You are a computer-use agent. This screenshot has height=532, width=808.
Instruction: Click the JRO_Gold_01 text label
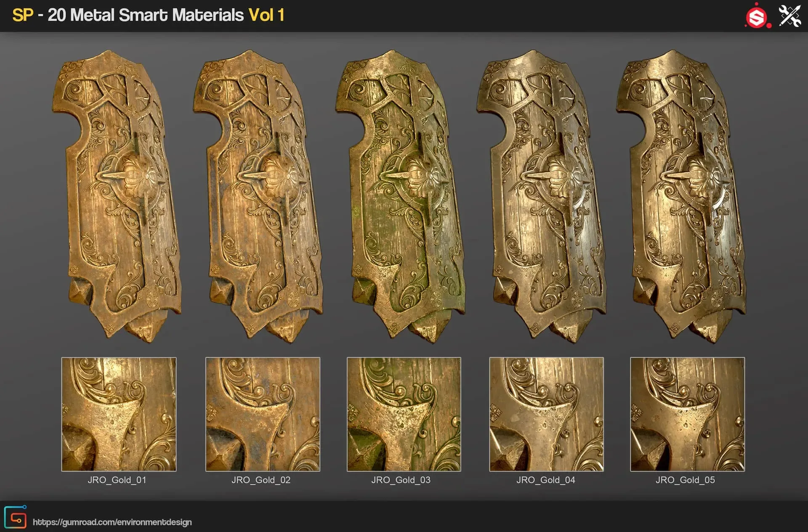pyautogui.click(x=117, y=480)
